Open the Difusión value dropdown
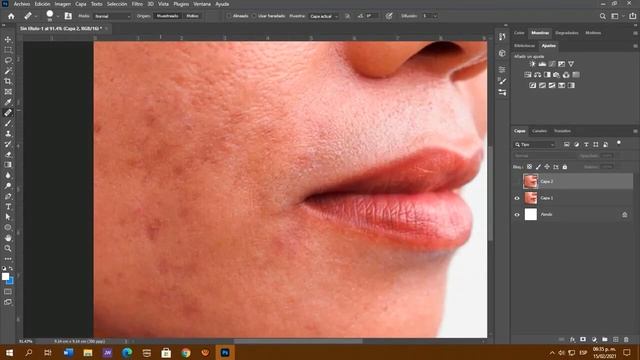The width and height of the screenshot is (640, 360). click(436, 16)
